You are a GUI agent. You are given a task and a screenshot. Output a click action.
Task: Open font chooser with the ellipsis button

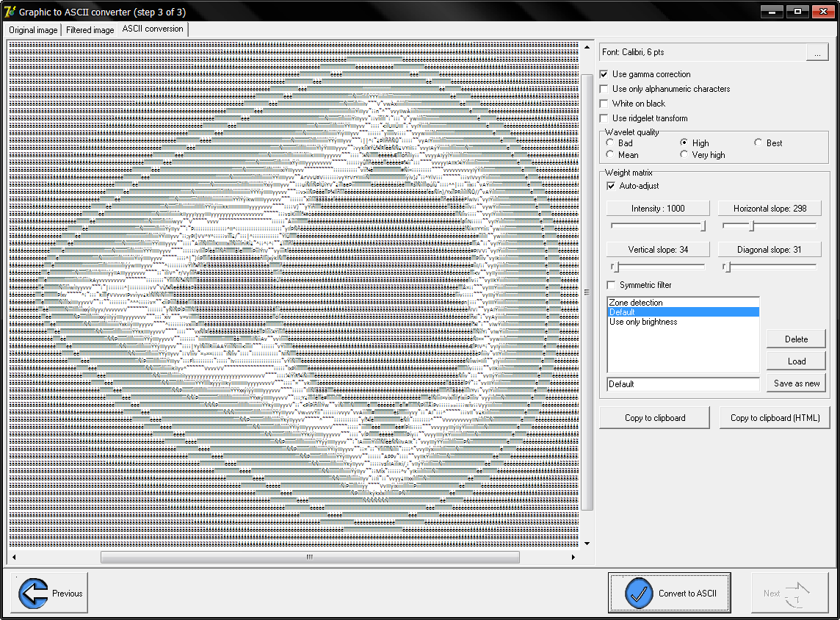(817, 52)
